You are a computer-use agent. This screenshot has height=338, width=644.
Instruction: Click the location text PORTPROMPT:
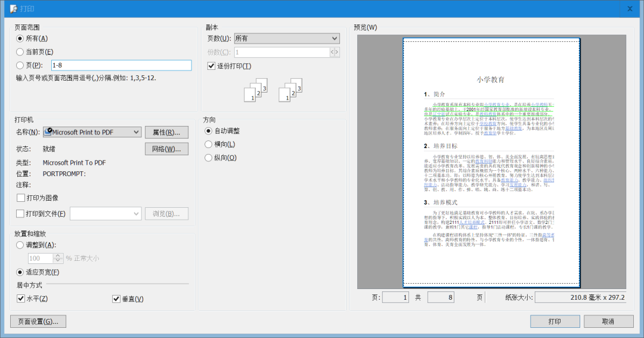[x=64, y=174]
